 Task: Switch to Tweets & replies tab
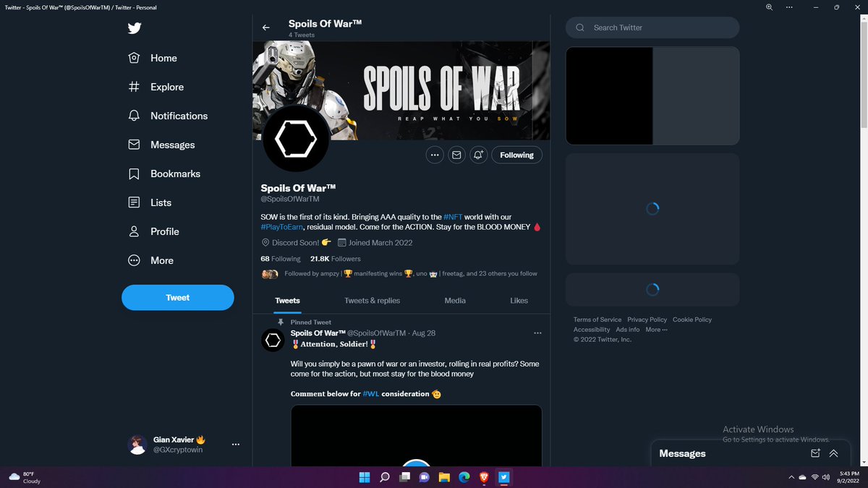[372, 301]
